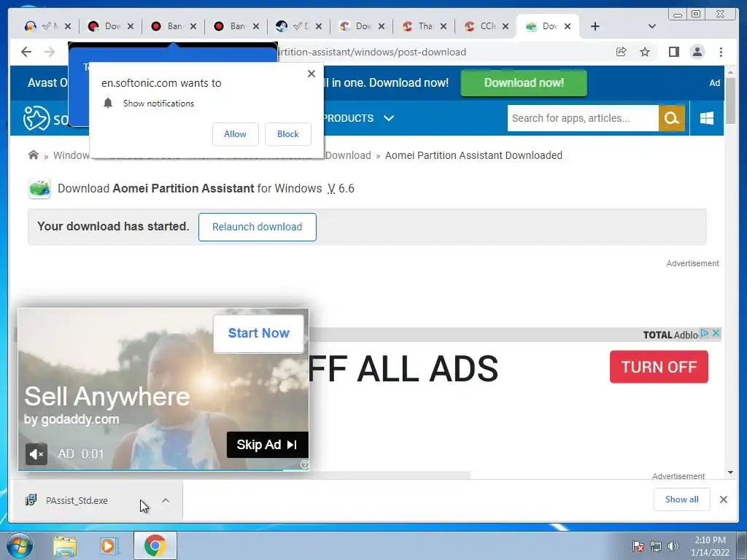Skip the GoDaddy video ad
Viewport: 747px width, 560px height.
click(267, 445)
